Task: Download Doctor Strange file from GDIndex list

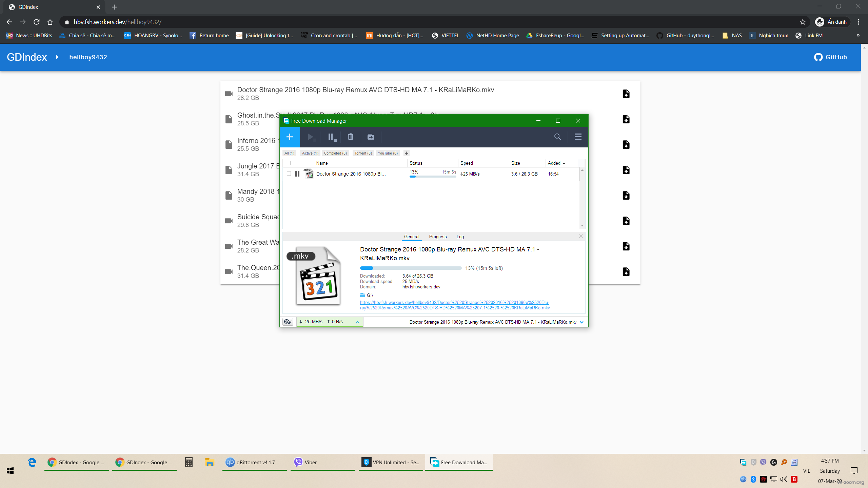Action: pos(626,94)
